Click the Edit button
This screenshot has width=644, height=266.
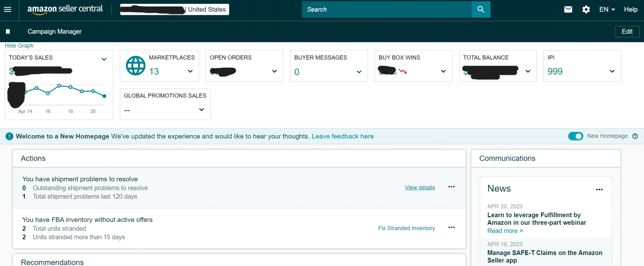[627, 31]
